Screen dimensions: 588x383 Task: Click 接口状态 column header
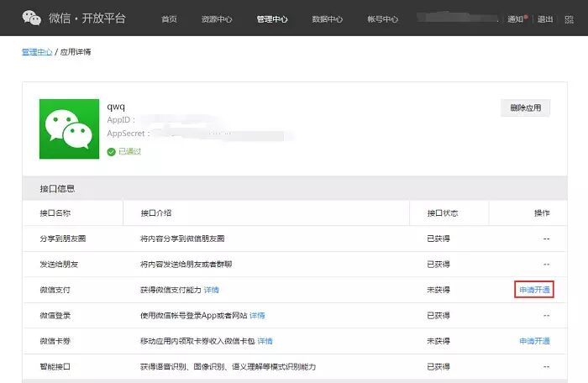[443, 213]
